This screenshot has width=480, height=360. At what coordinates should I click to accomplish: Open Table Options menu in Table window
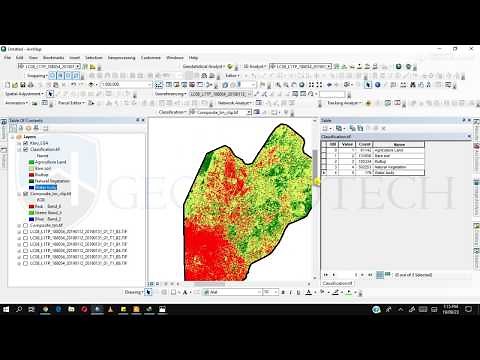click(x=326, y=128)
